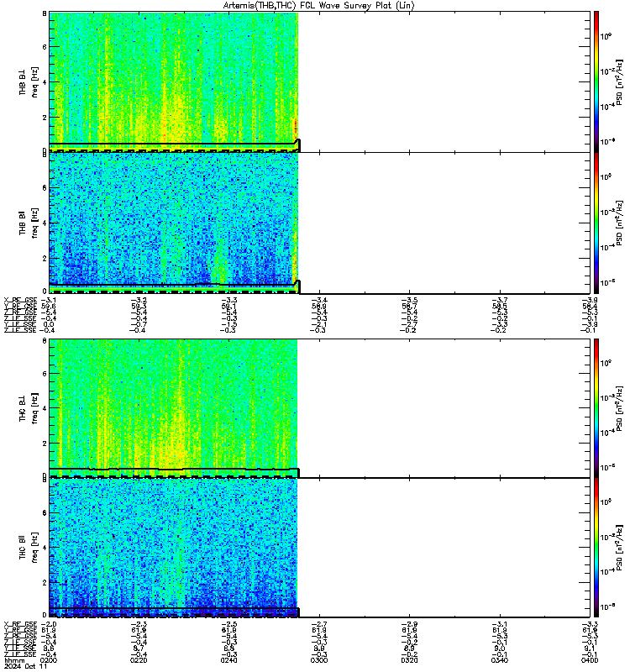Click the X_RE_GSE row label under the THC panels
This screenshot has height=672, width=630.
(20, 624)
